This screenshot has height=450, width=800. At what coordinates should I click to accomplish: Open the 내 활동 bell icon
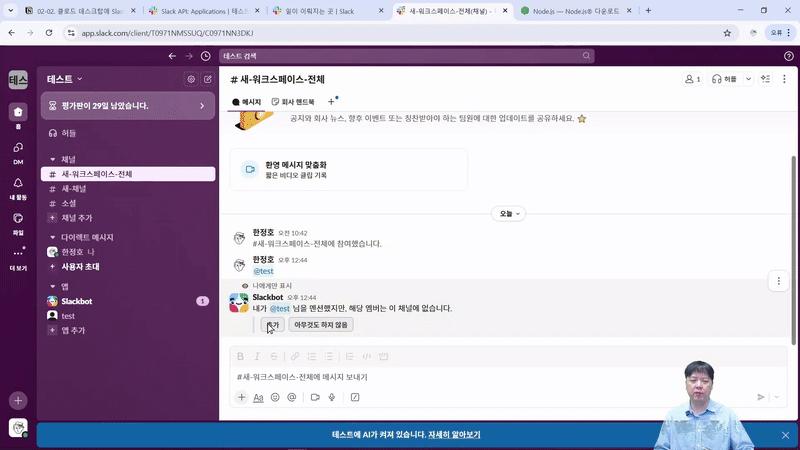18,184
